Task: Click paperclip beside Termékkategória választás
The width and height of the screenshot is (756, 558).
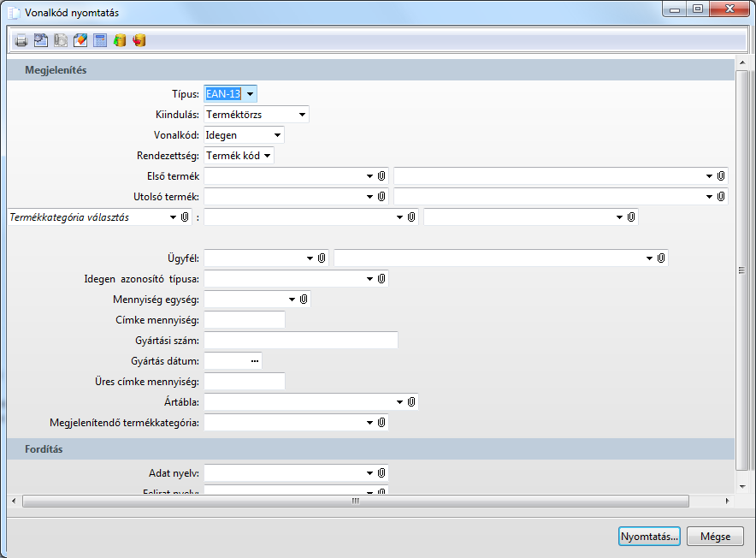Action: tap(185, 217)
